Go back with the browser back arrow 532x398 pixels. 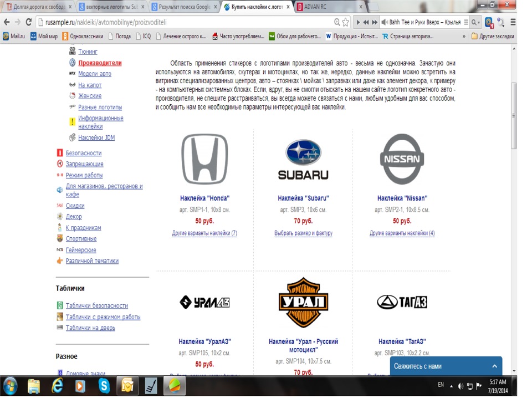coord(7,22)
